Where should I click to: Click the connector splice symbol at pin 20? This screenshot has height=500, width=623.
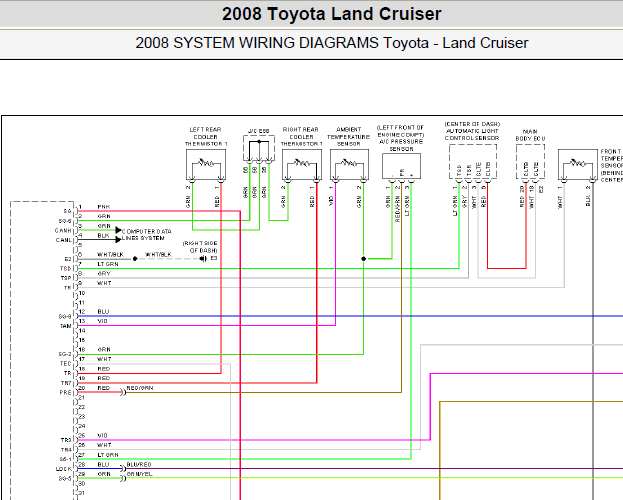pyautogui.click(x=123, y=392)
